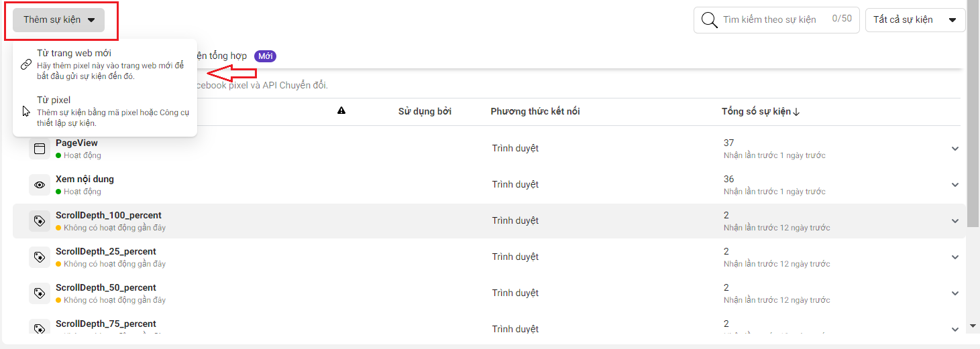Select the Từ pixel menu option
Image resolution: width=980 pixels, height=349 pixels.
105,111
